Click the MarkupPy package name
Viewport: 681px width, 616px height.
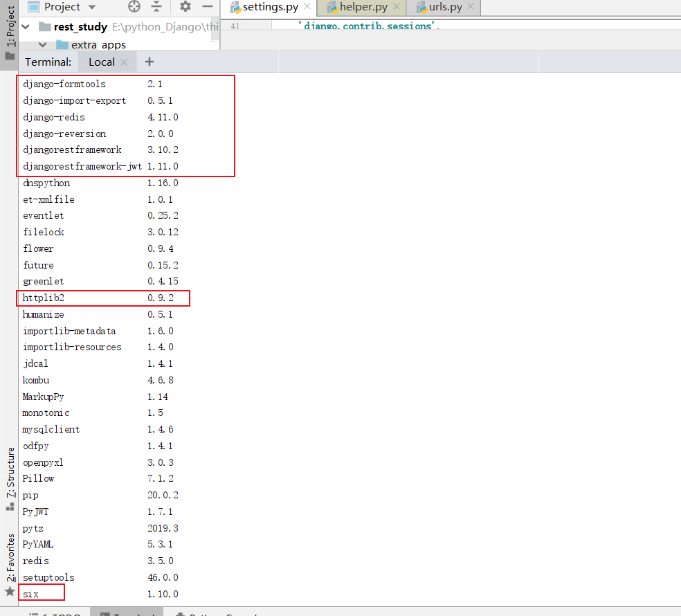[44, 396]
